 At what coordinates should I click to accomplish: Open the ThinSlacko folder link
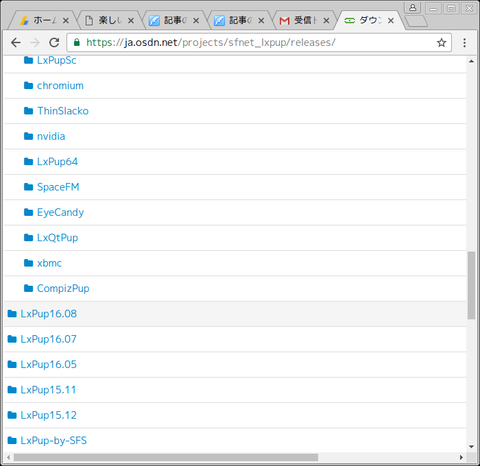(63, 111)
